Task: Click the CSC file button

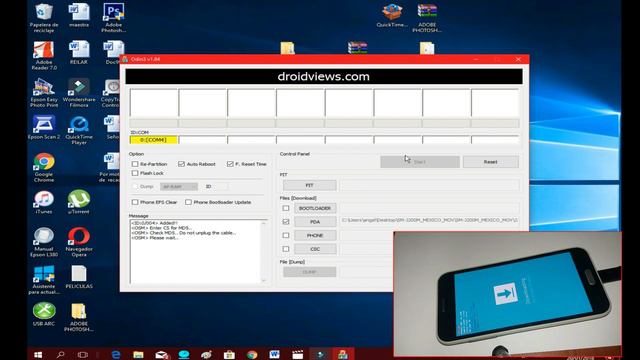Action: pyautogui.click(x=315, y=249)
